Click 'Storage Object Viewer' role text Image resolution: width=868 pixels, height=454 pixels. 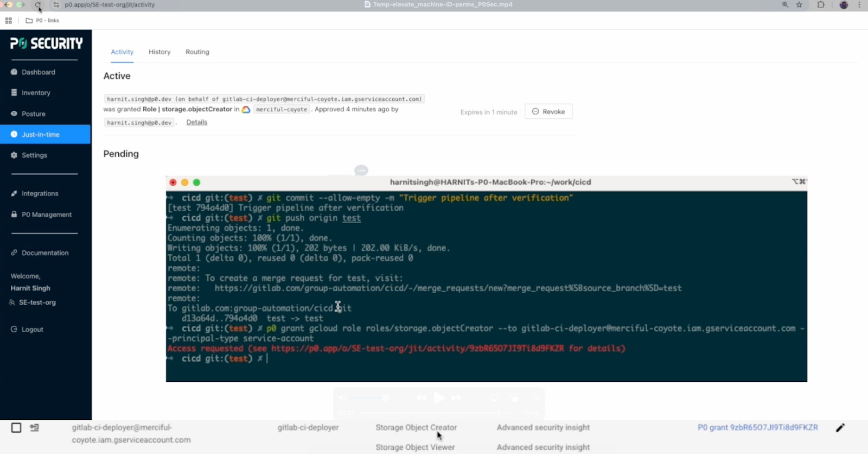(415, 447)
